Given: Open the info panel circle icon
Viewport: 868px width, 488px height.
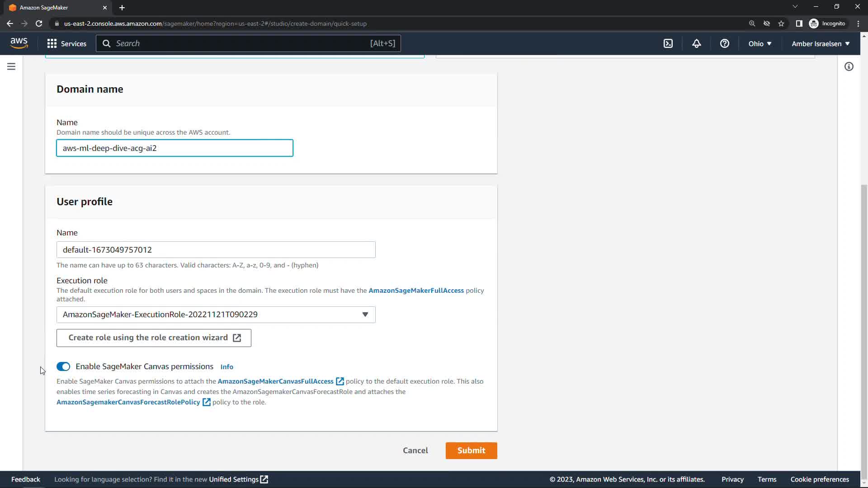Looking at the screenshot, I should coord(849,66).
